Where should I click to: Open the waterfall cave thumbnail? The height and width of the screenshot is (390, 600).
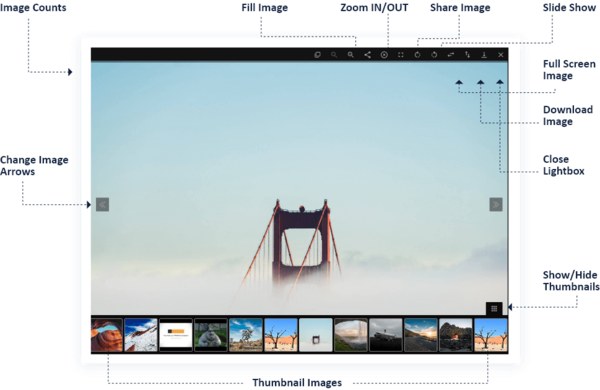pos(351,335)
